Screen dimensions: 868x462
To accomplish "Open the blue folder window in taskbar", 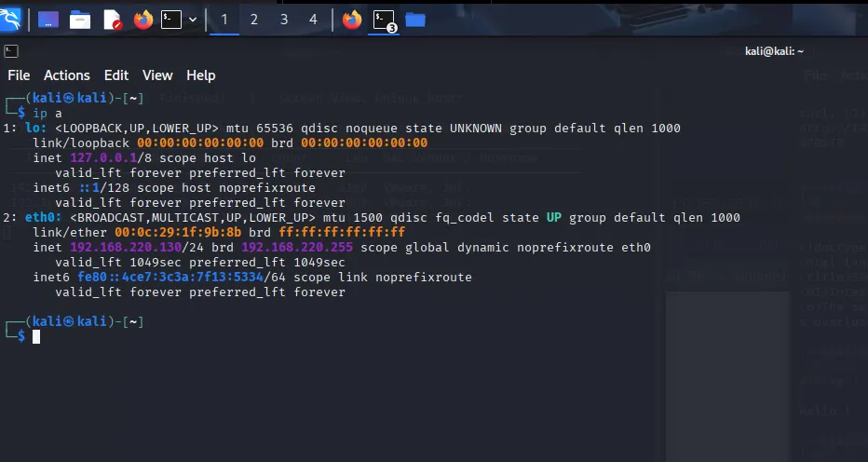I will pos(415,20).
